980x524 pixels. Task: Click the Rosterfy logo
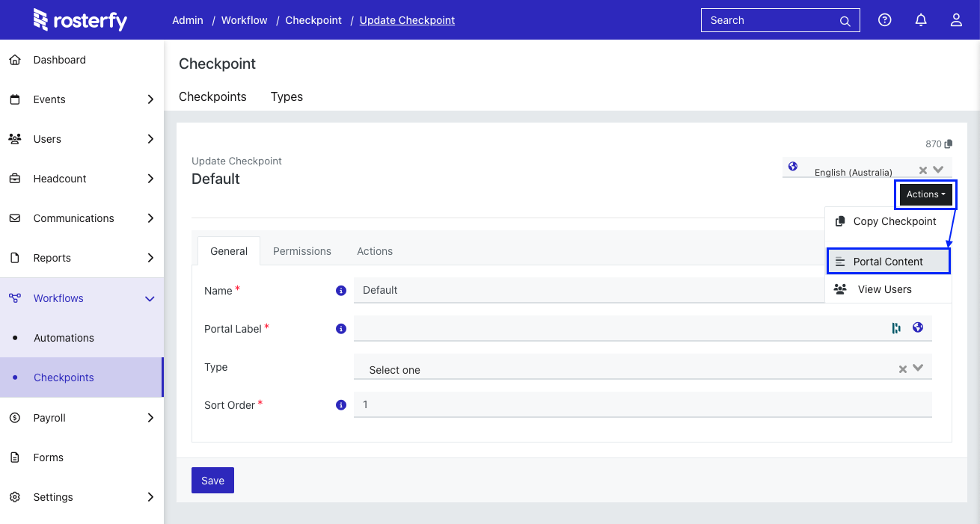(80, 20)
